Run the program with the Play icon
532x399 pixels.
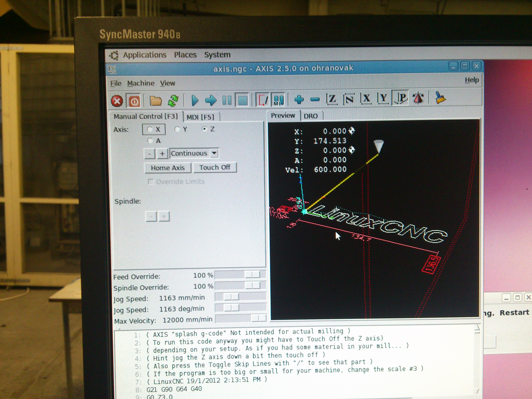click(195, 101)
